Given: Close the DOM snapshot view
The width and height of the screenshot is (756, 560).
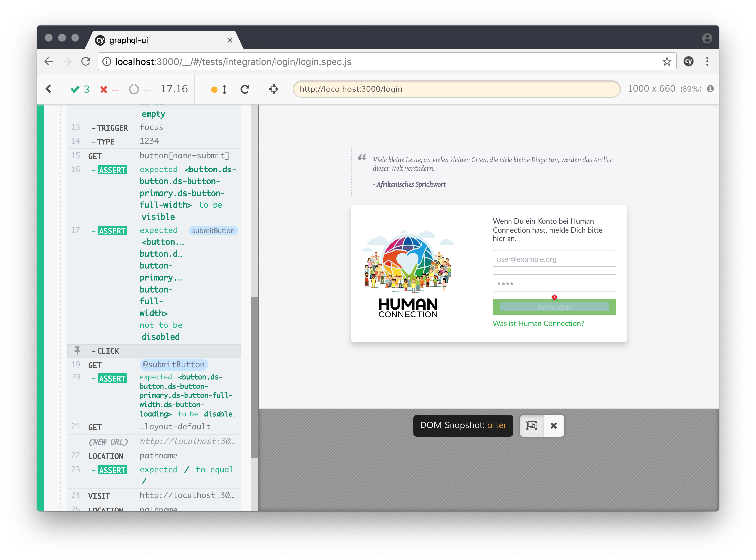Looking at the screenshot, I should pyautogui.click(x=553, y=426).
